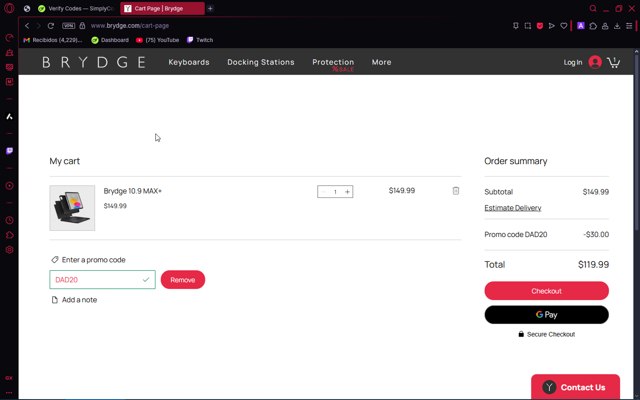Click the page vertical scrollbar

[636, 143]
